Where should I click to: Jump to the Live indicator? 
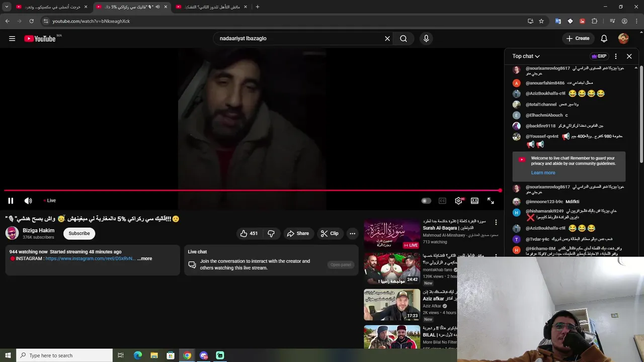[x=50, y=201]
